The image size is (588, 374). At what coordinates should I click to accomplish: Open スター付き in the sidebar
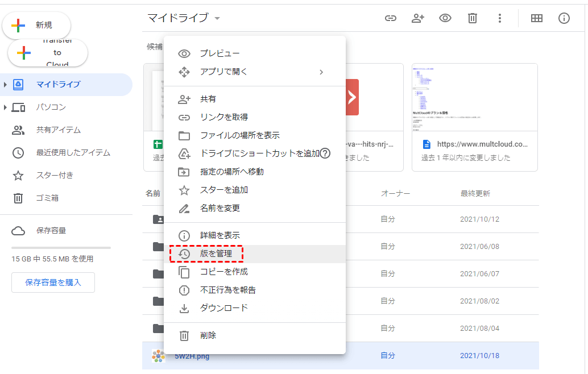click(x=55, y=176)
